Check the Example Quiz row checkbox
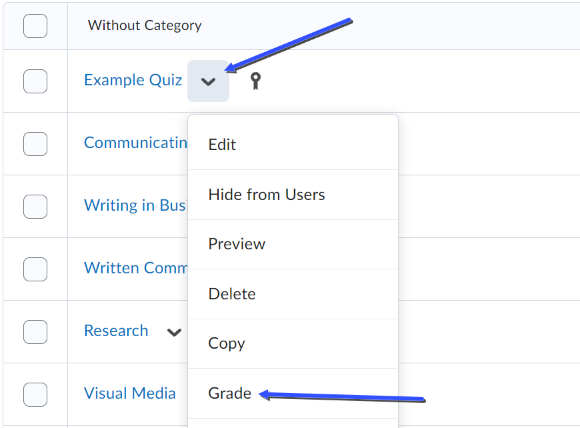 tap(35, 81)
